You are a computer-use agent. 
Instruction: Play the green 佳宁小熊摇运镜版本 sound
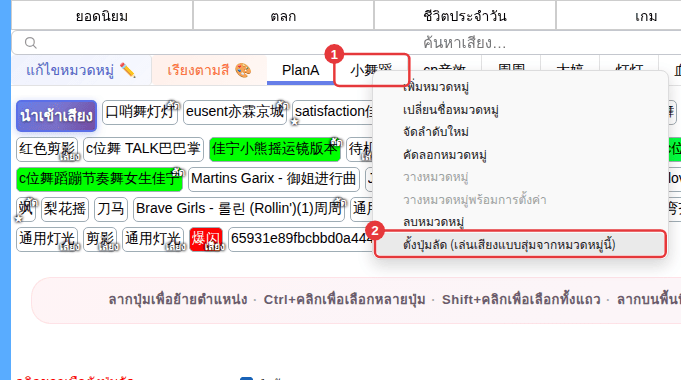(x=274, y=149)
